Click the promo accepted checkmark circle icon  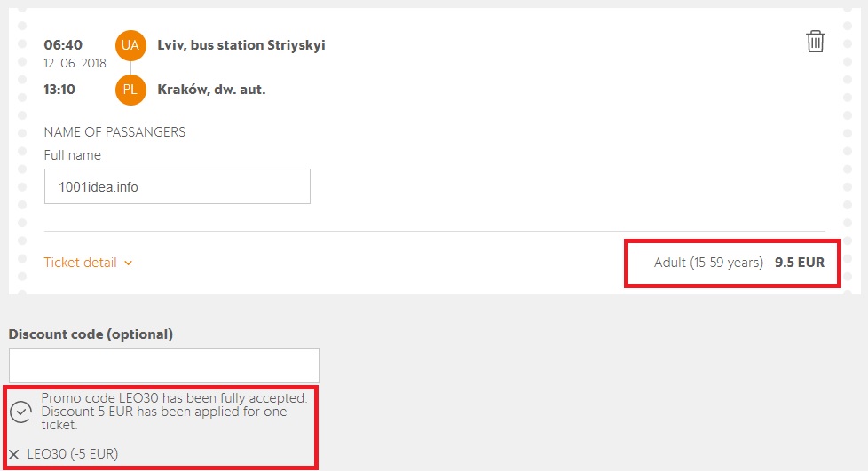tap(21, 412)
